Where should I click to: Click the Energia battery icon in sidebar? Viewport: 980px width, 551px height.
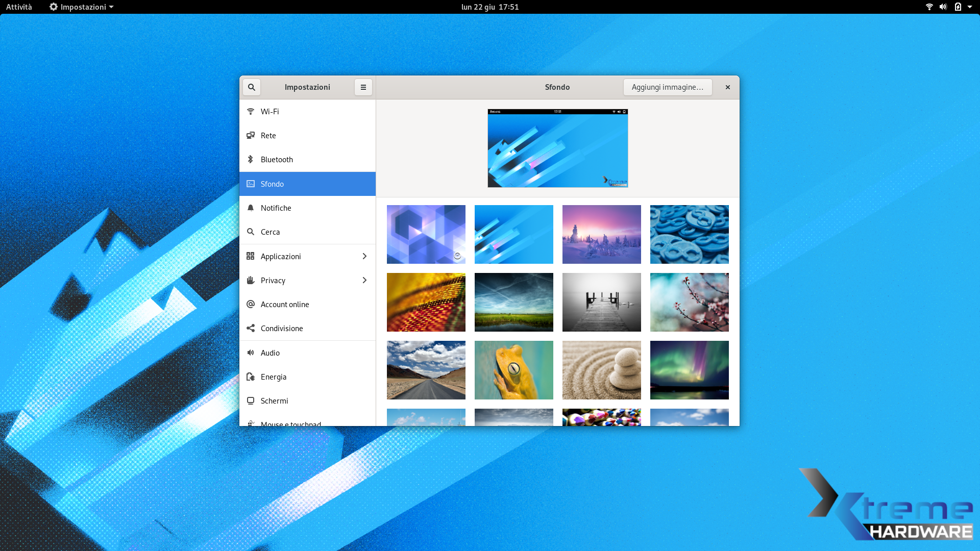(251, 377)
